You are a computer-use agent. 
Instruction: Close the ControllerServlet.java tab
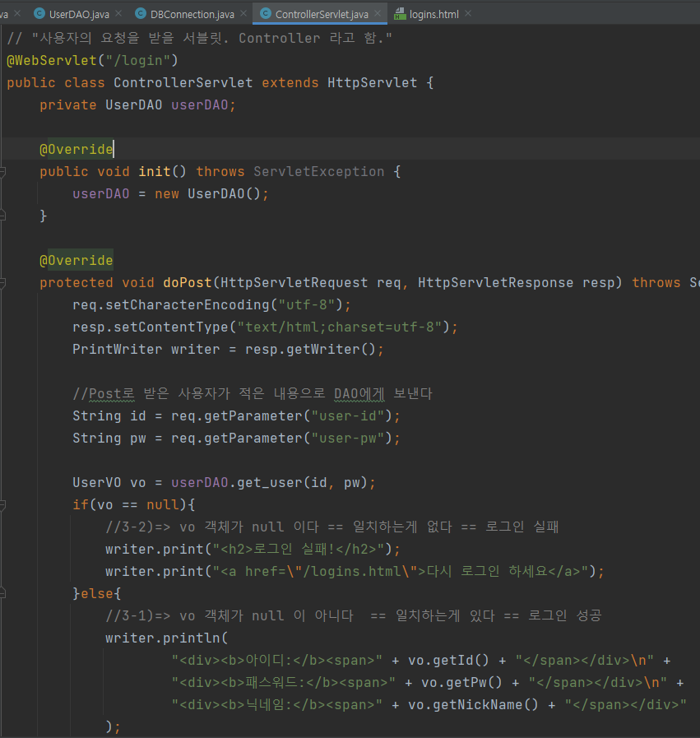378,14
